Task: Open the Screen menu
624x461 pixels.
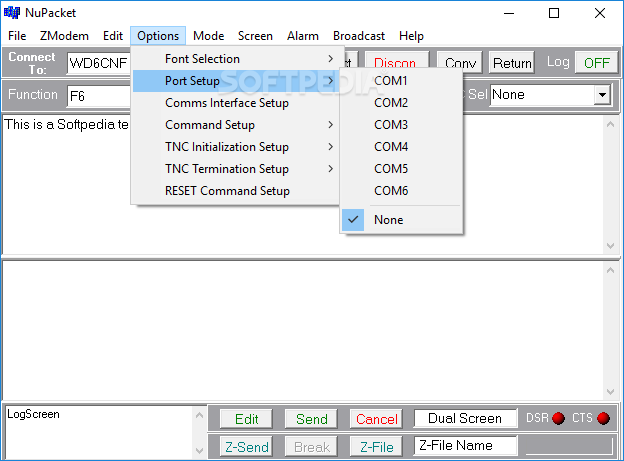Action: click(x=255, y=36)
